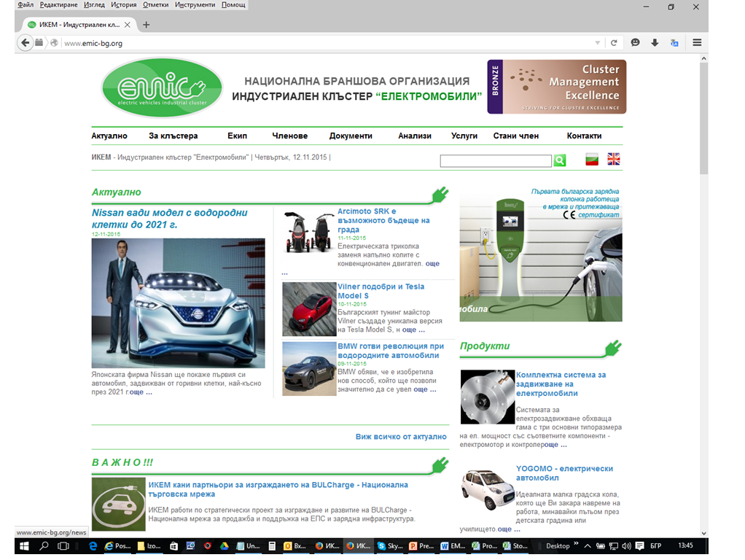Screen dimensions: 745x560
Task: Open the BMW hydrogen cars article headline
Action: pyautogui.click(x=391, y=350)
